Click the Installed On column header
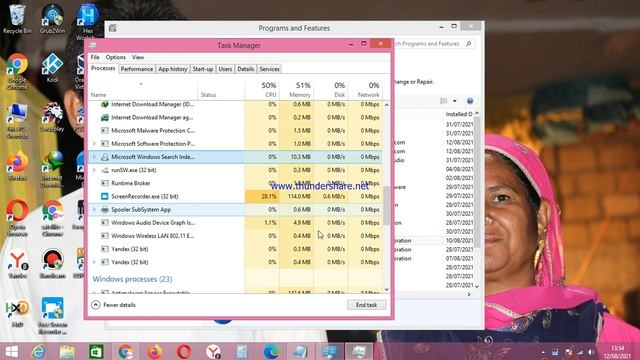 click(459, 114)
